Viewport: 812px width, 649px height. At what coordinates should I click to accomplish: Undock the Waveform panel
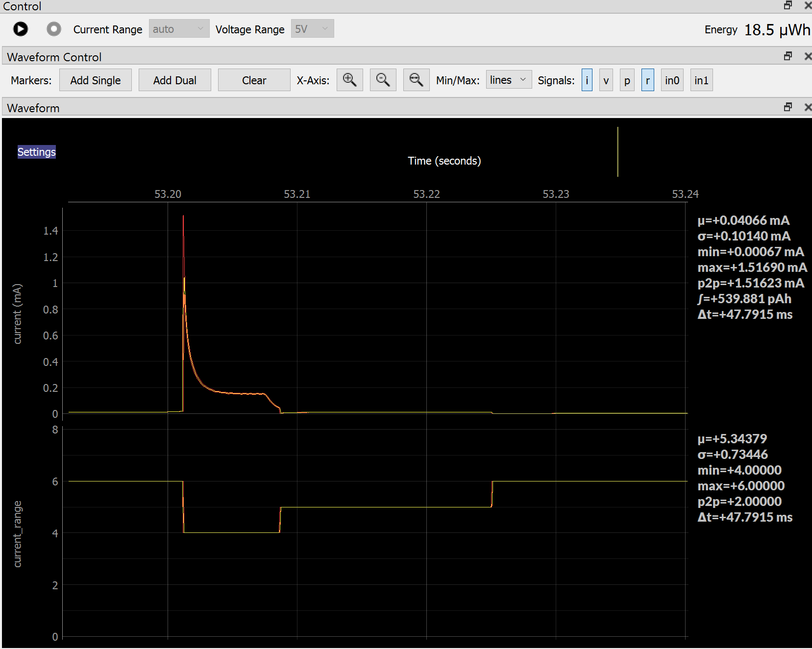pyautogui.click(x=788, y=107)
